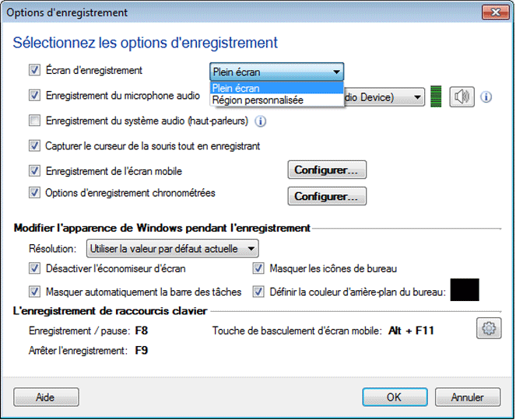Click info icon next to system audio option
The height and width of the screenshot is (420, 516).
[x=261, y=121]
